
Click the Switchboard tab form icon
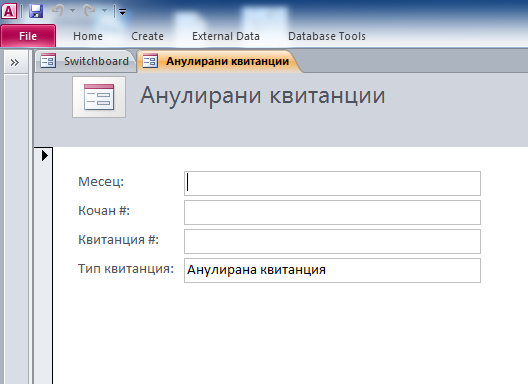[x=48, y=61]
